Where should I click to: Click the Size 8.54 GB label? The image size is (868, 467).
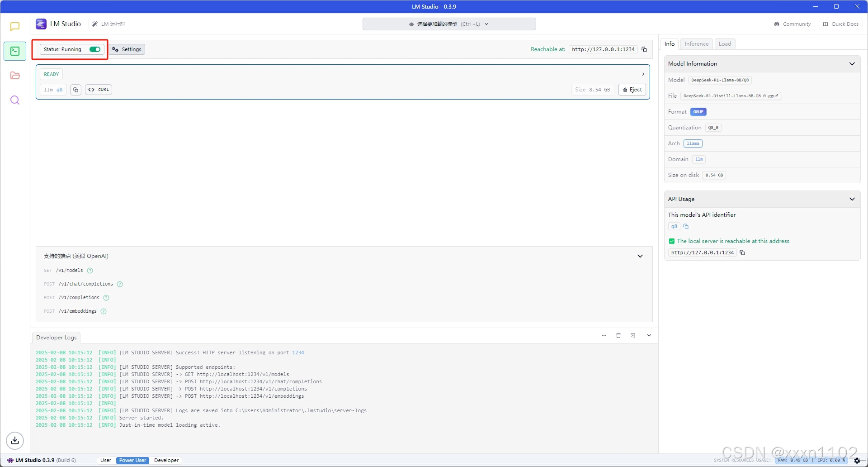593,90
